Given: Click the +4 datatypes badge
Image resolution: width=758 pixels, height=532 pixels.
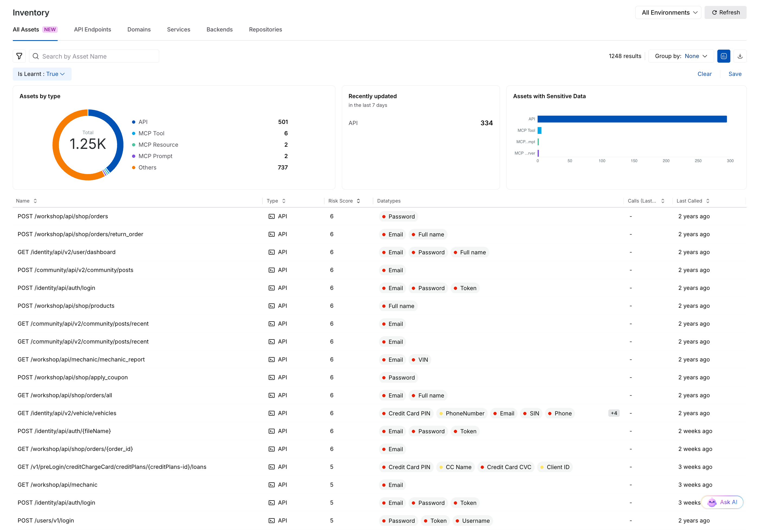Looking at the screenshot, I should click(x=614, y=413).
